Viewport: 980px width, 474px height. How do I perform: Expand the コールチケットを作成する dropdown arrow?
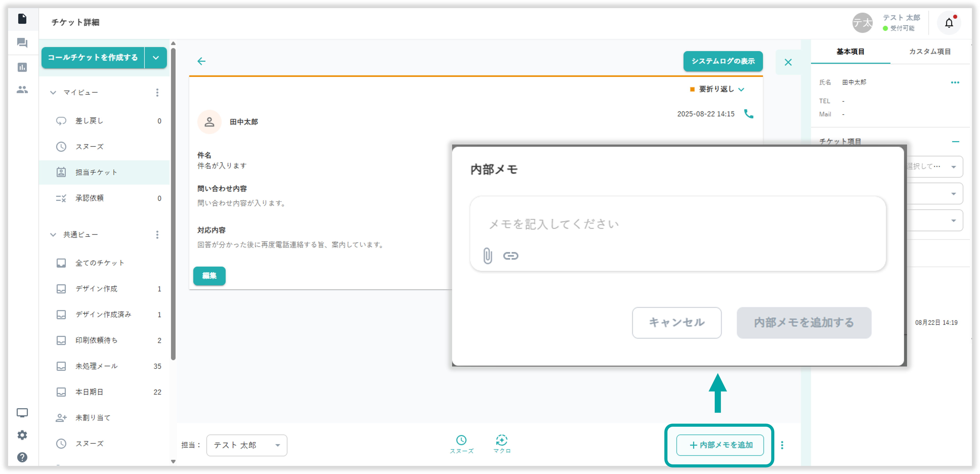coord(156,58)
